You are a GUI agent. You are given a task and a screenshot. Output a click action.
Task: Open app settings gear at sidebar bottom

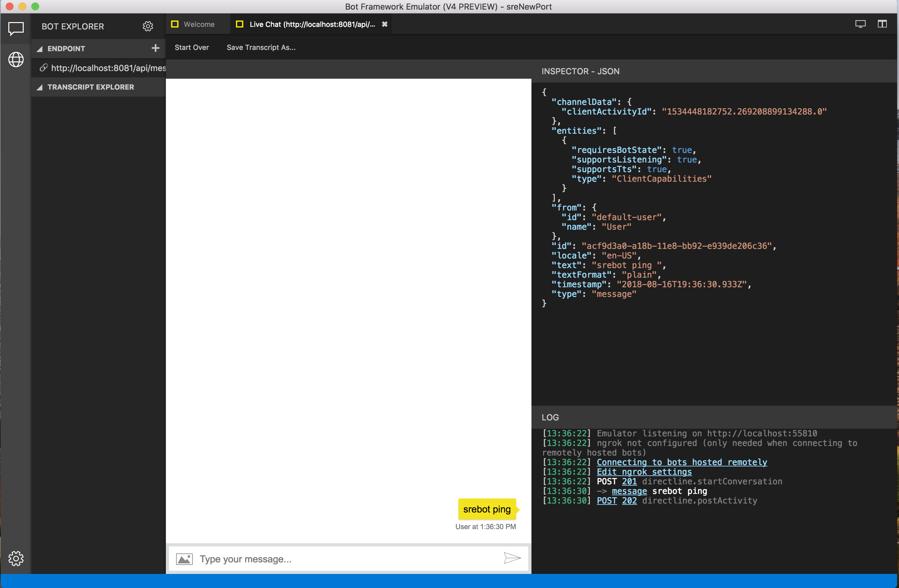click(x=16, y=558)
